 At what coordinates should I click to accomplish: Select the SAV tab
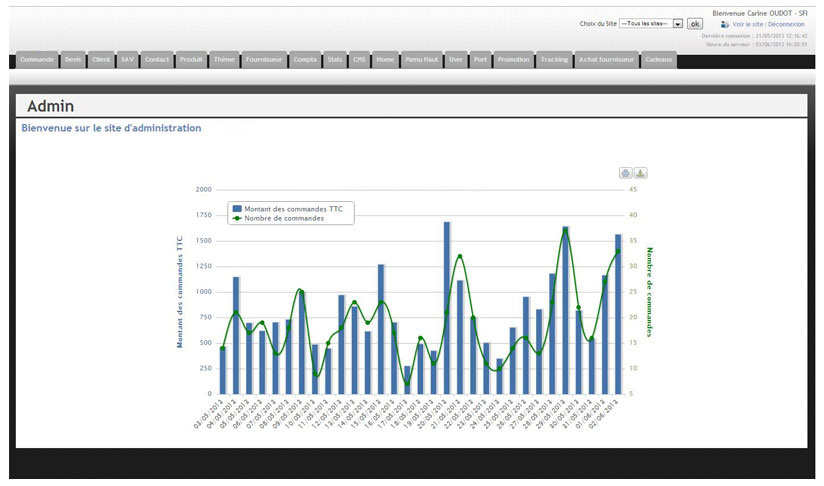click(128, 60)
